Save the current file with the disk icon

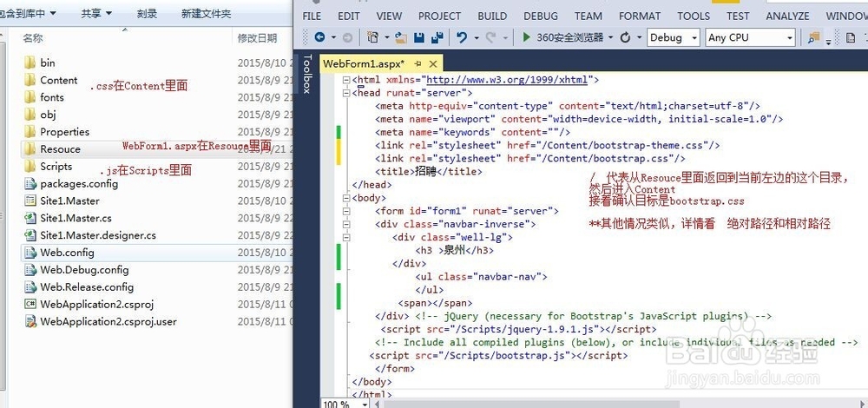click(419, 37)
